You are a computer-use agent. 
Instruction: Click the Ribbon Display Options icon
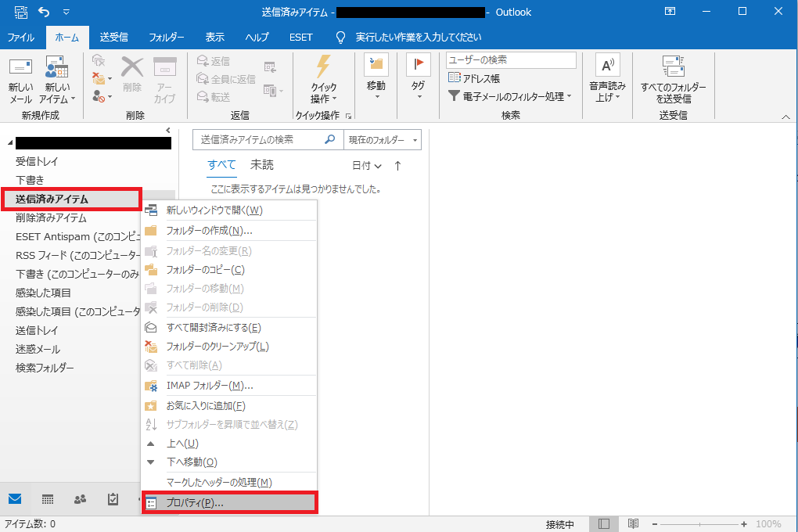[x=670, y=11]
